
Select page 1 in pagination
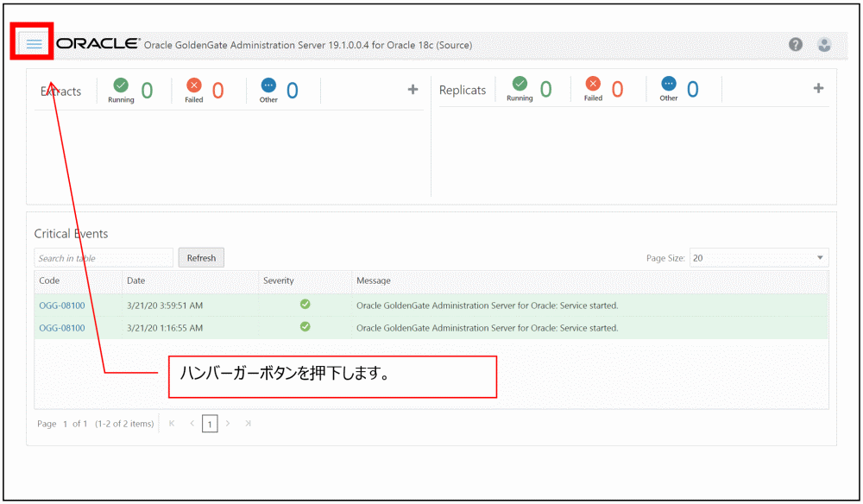210,424
